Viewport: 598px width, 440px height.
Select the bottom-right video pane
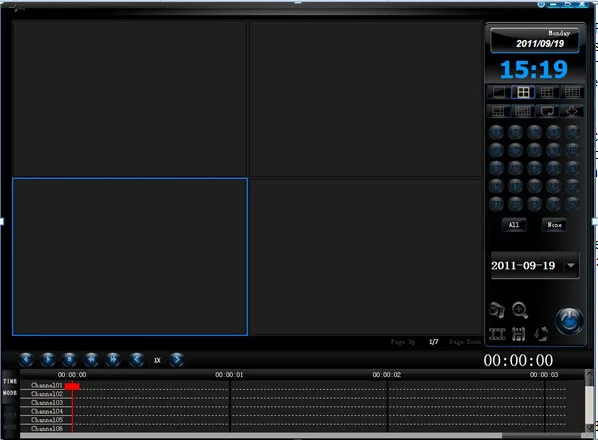point(366,257)
